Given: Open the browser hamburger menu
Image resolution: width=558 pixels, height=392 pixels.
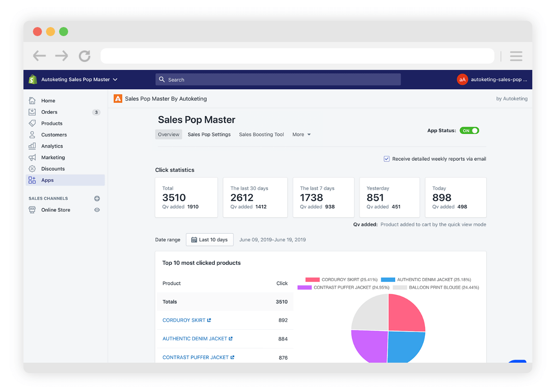Looking at the screenshot, I should (516, 56).
